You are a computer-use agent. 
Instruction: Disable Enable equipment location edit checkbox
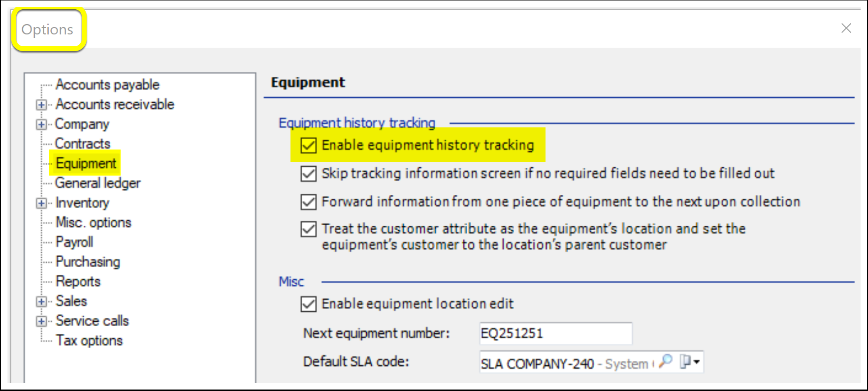309,304
